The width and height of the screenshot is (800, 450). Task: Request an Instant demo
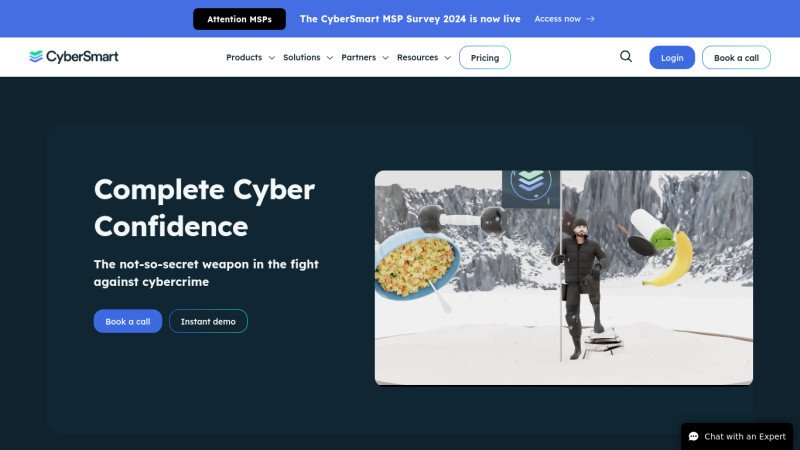[x=208, y=321]
